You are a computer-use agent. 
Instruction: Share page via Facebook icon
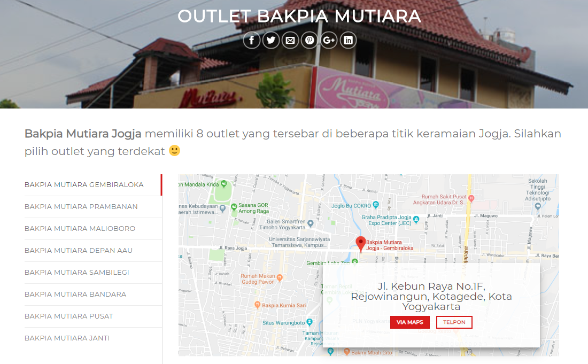pyautogui.click(x=252, y=40)
